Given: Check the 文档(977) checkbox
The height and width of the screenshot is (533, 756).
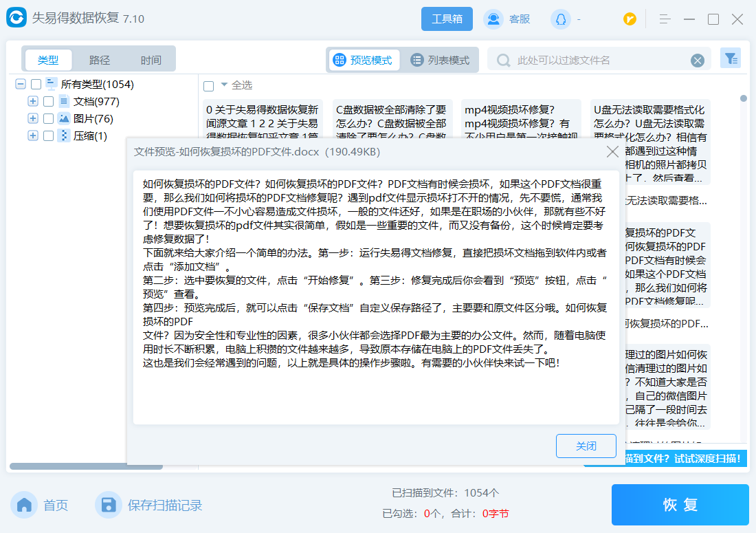Looking at the screenshot, I should pos(48,101).
